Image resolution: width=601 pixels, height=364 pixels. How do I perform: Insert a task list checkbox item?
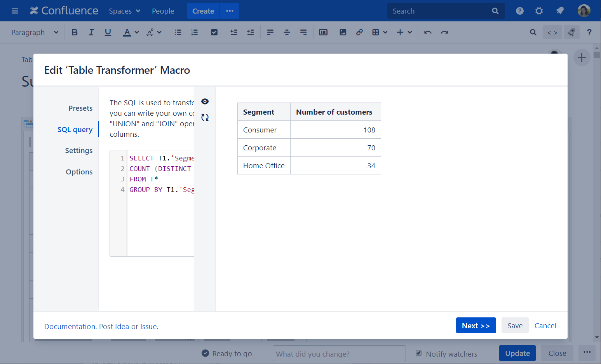214,33
